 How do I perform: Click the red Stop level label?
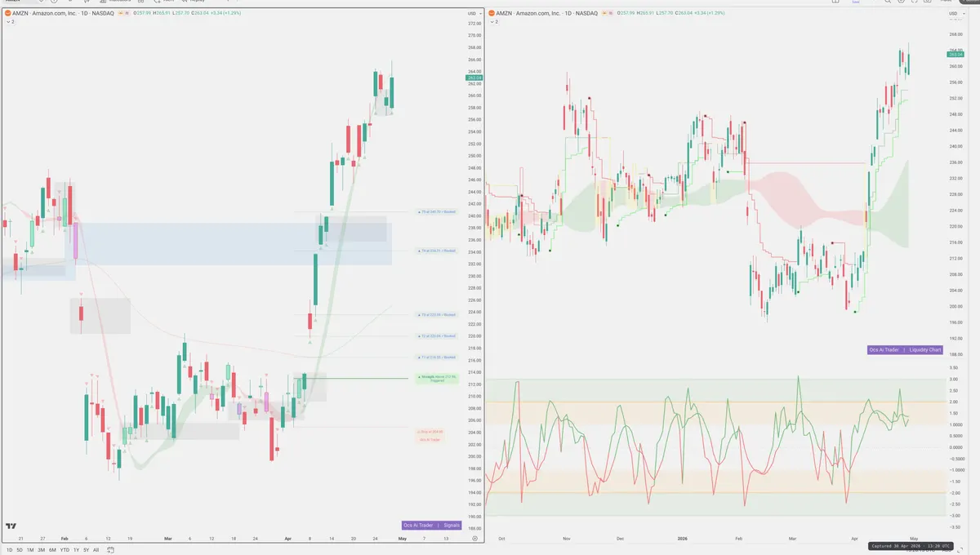[430, 435]
